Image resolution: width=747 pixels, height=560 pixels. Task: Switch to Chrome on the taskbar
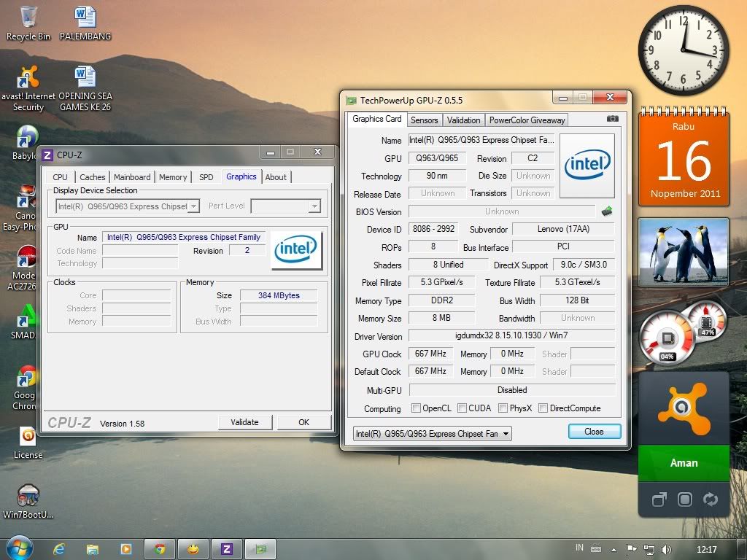click(160, 549)
